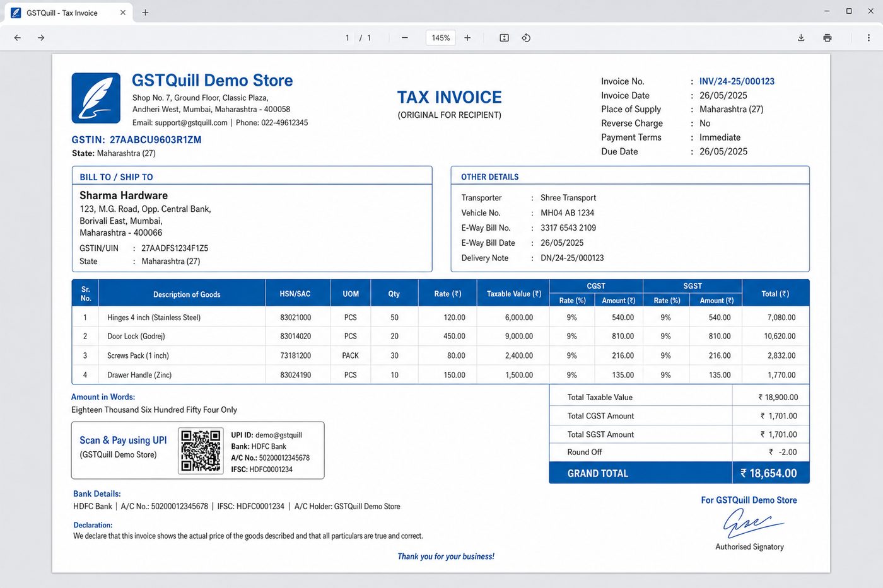Image resolution: width=883 pixels, height=588 pixels.
Task: Click Payment Terms value Immediate
Action: [x=720, y=138]
